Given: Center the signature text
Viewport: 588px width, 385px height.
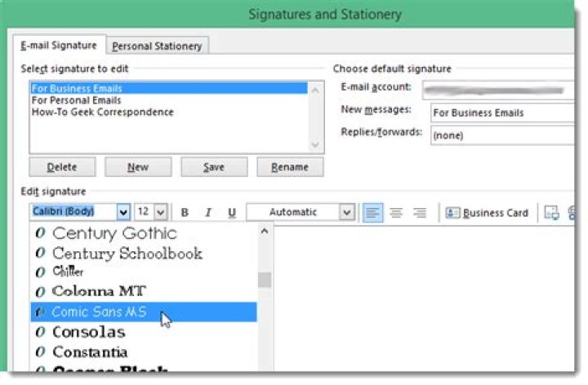Looking at the screenshot, I should tap(396, 213).
